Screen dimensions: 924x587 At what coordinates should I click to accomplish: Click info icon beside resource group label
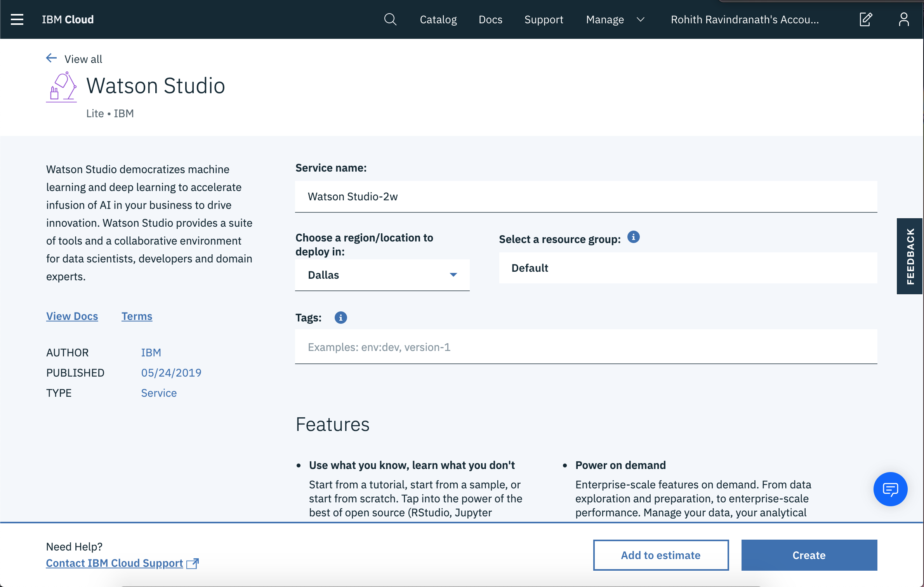click(634, 237)
